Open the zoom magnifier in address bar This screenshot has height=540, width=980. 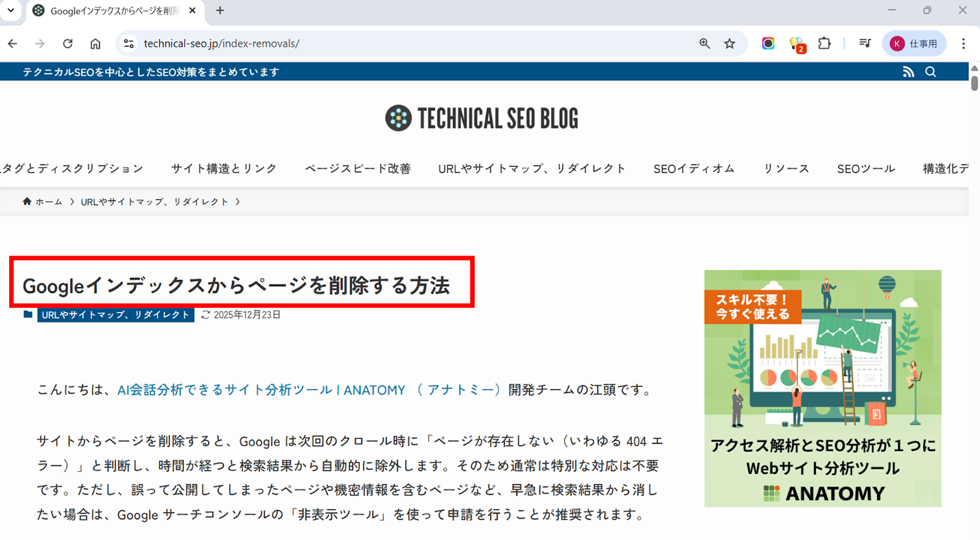704,44
